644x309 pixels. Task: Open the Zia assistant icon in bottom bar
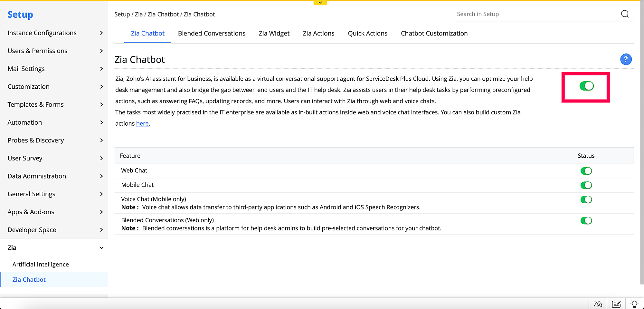[x=598, y=304]
